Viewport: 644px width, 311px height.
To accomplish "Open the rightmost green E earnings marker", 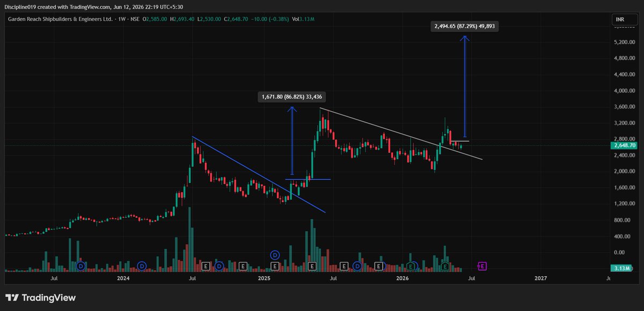I will coord(445,266).
